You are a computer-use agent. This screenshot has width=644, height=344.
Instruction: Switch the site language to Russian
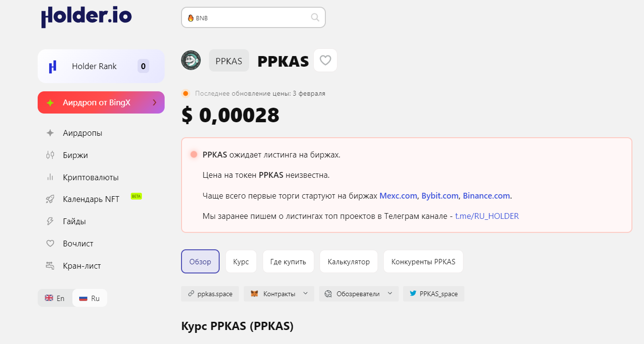[90, 298]
